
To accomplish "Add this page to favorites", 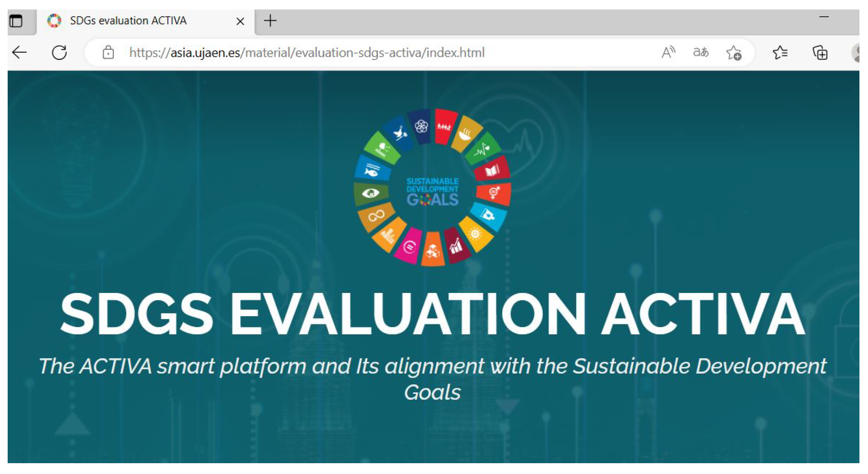I will [733, 53].
